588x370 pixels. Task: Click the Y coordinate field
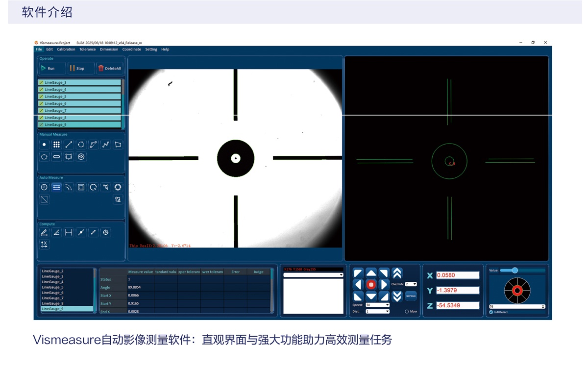[x=458, y=290]
